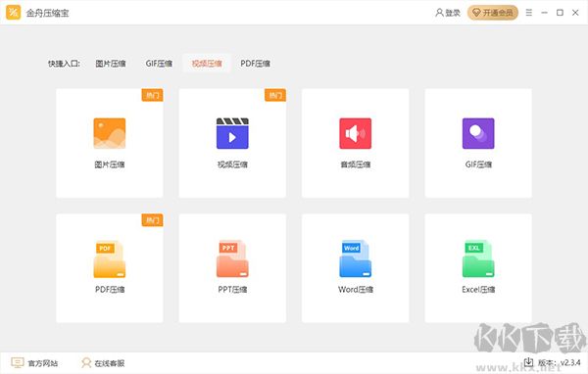Click the 金舟压缩宝 app logo
This screenshot has height=374, width=588.
14,13
